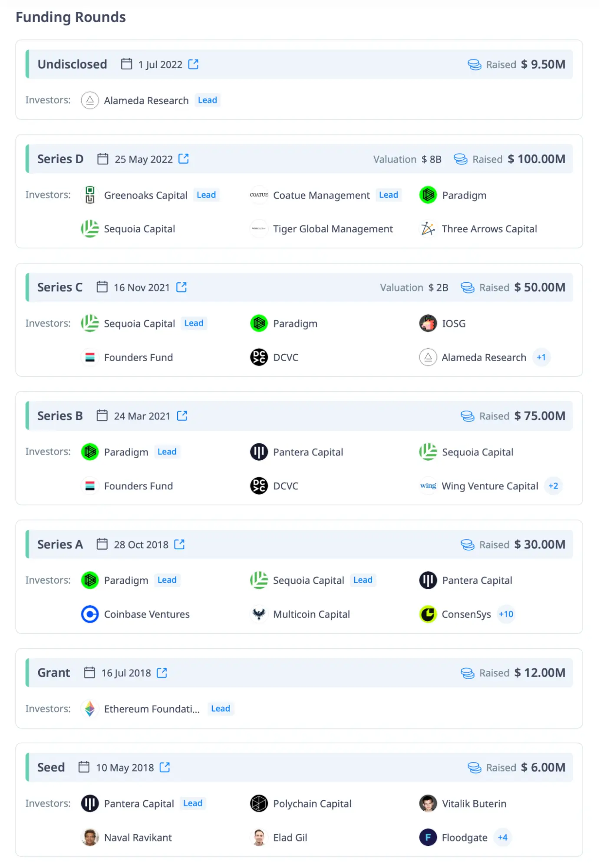Click Founders Fund logo in Series C

point(90,357)
